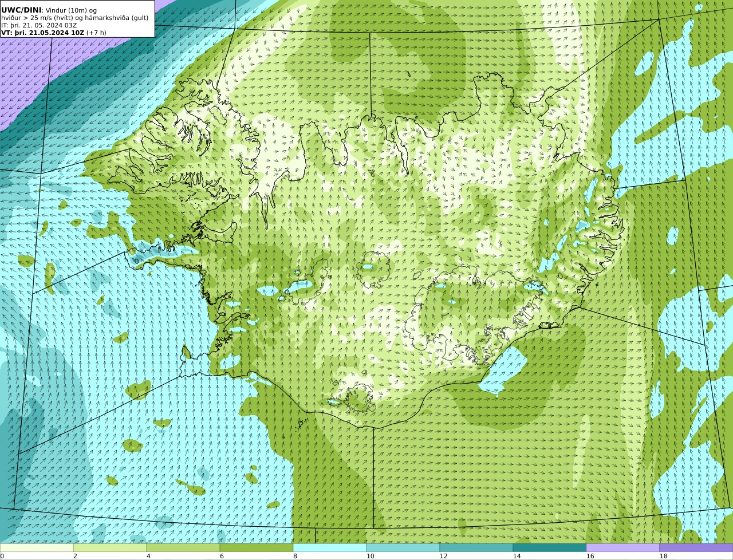Click the legend scale value '12'

click(444, 556)
